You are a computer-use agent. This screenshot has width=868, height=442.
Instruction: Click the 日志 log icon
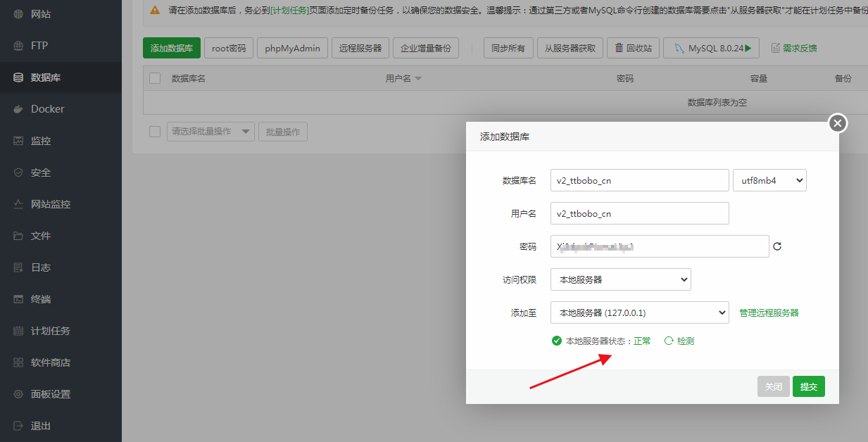coord(18,267)
